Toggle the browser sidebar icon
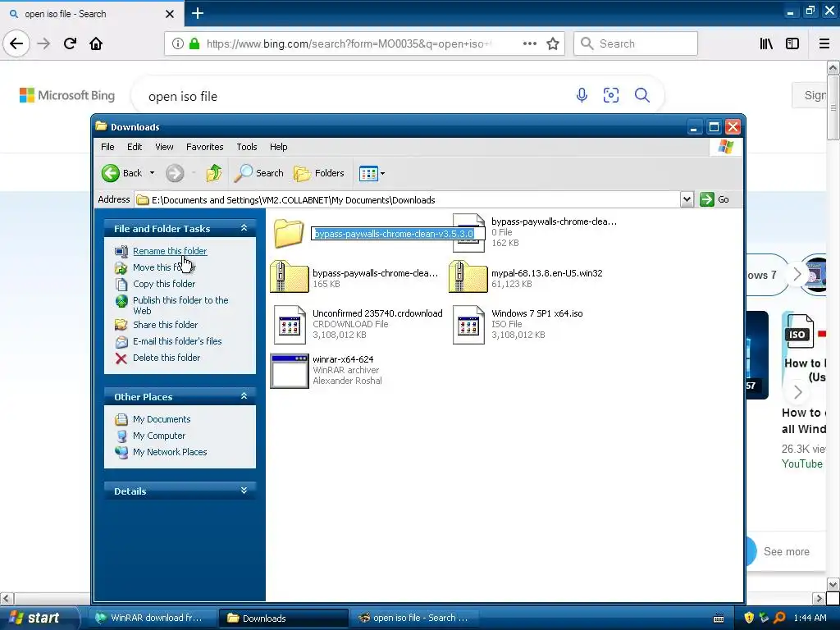840x630 pixels. tap(792, 43)
